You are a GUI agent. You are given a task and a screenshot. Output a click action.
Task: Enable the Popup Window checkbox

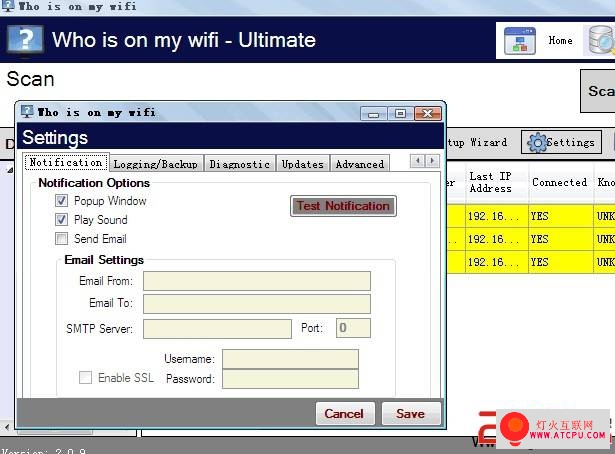pyautogui.click(x=61, y=201)
